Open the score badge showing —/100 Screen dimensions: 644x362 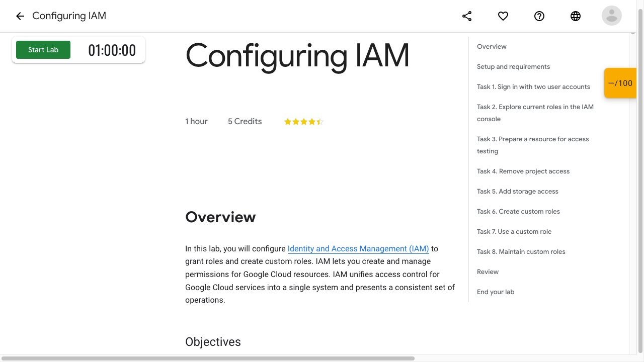click(620, 83)
